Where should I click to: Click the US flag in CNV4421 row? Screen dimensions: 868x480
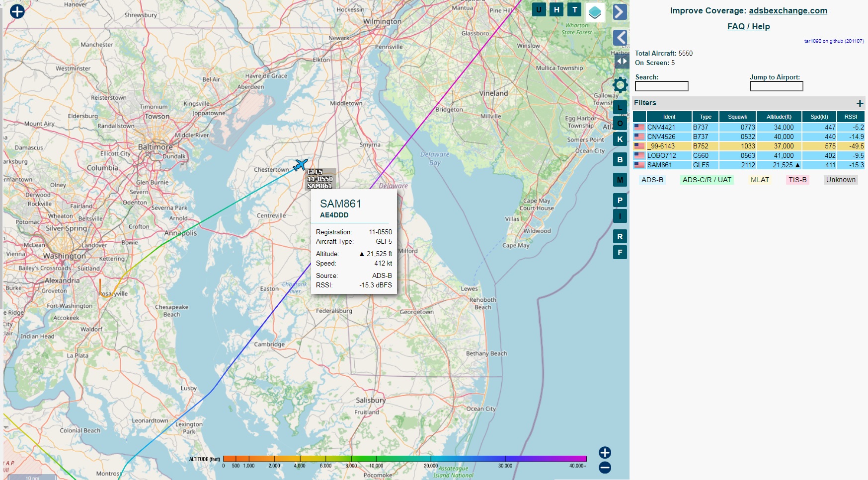click(639, 127)
